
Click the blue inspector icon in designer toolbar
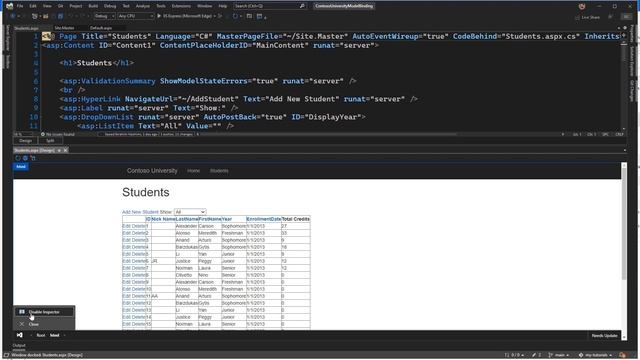click(x=25, y=158)
